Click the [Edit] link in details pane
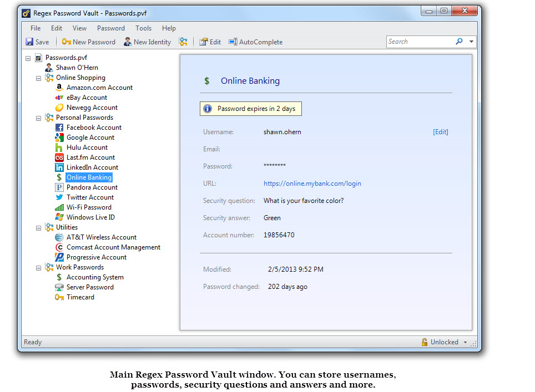The height and width of the screenshot is (392, 535). pos(441,132)
